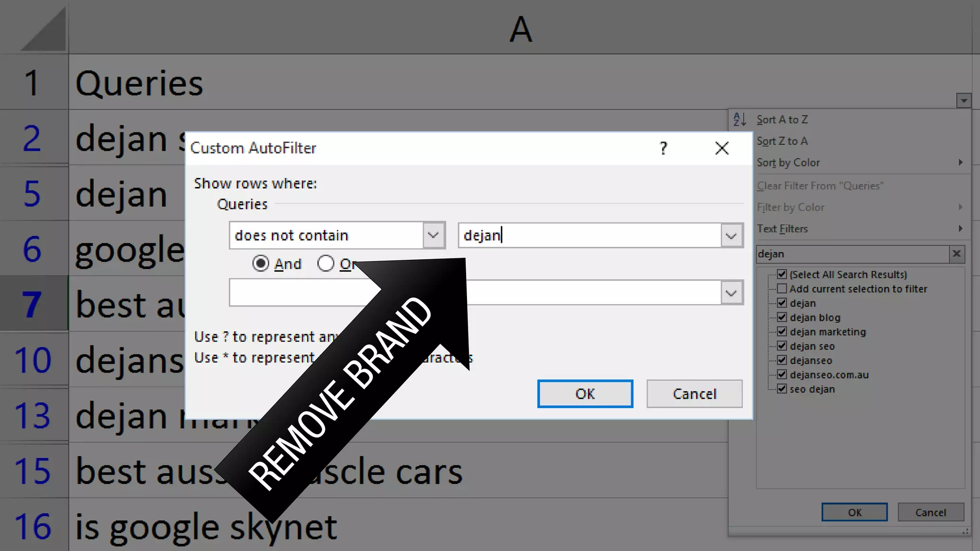
Task: Close the Custom AutoFilter dialog
Action: point(722,148)
